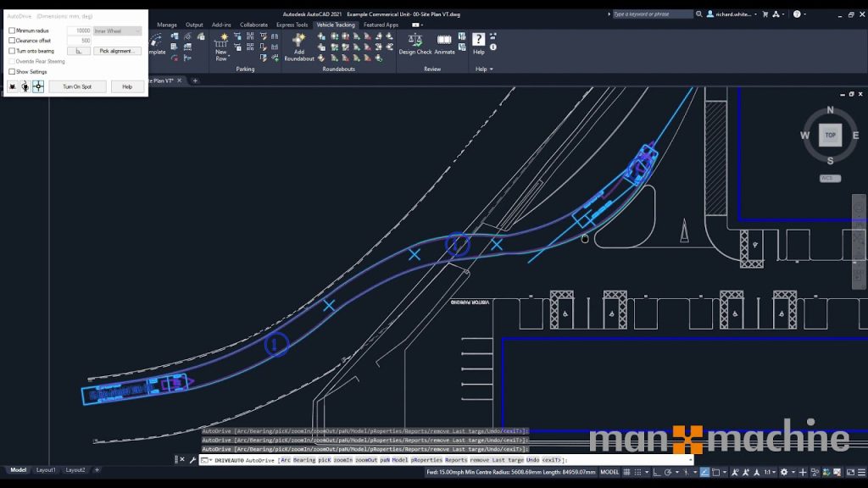Click the TOP face of the ViewCube
Viewport: 868px width, 488px height.
pos(829,136)
